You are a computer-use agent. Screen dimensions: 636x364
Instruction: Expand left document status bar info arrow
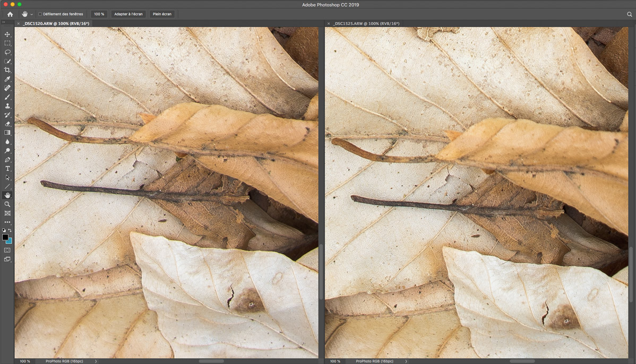96,361
